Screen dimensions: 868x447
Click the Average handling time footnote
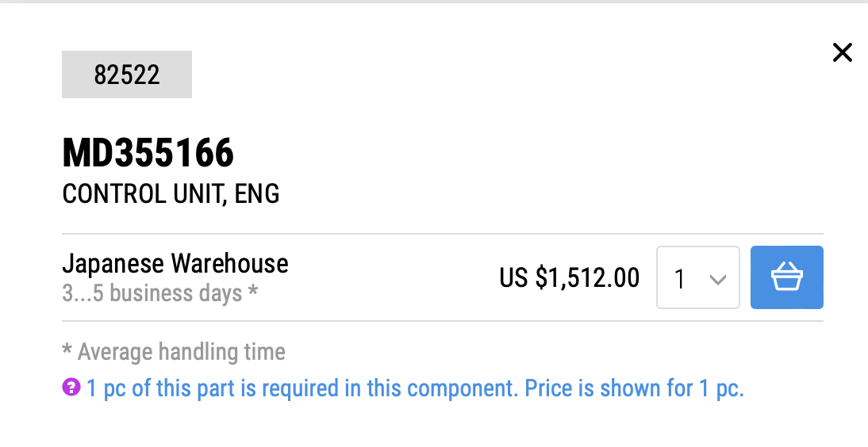click(174, 352)
